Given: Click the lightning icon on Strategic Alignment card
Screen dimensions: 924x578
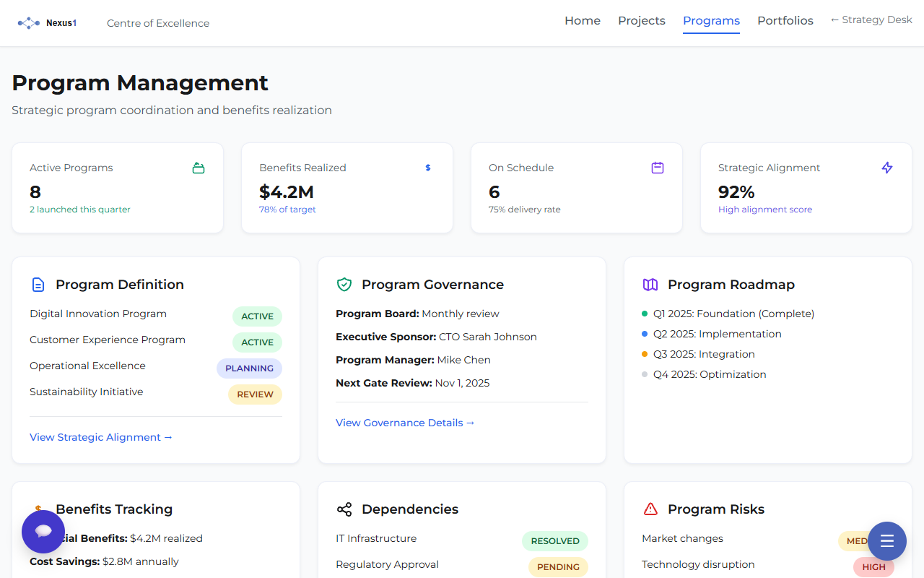Looking at the screenshot, I should click(x=887, y=168).
